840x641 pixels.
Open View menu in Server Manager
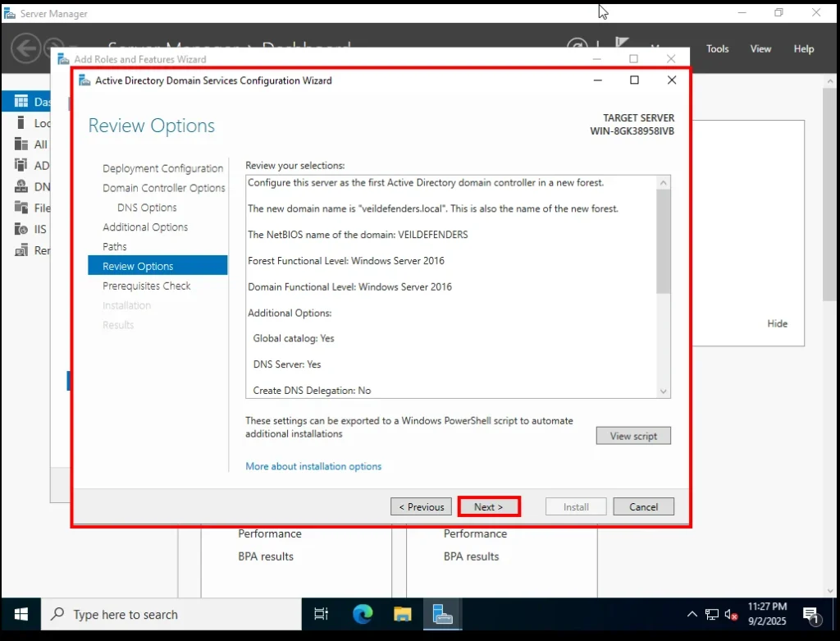click(x=760, y=48)
